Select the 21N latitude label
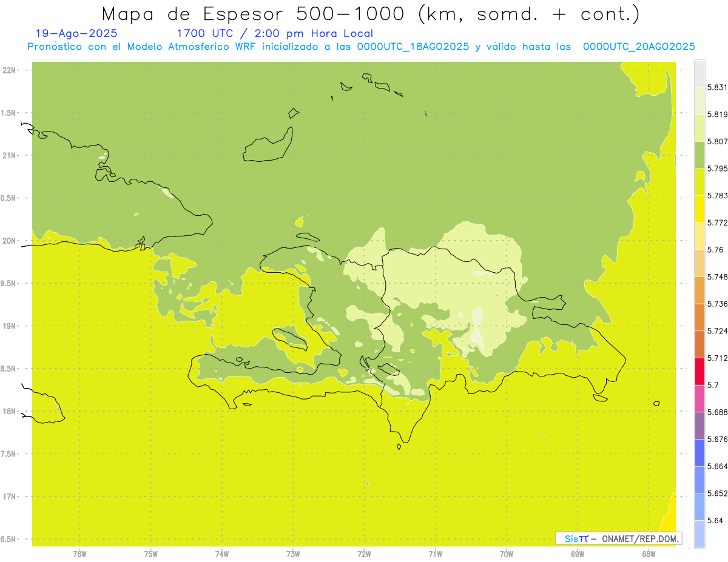 [8, 155]
